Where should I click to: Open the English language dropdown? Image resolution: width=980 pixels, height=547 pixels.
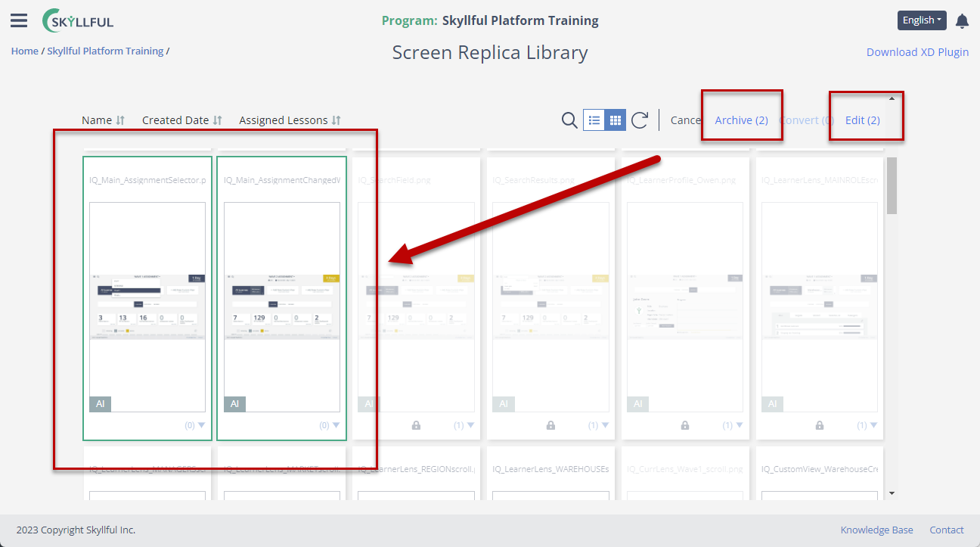[922, 20]
